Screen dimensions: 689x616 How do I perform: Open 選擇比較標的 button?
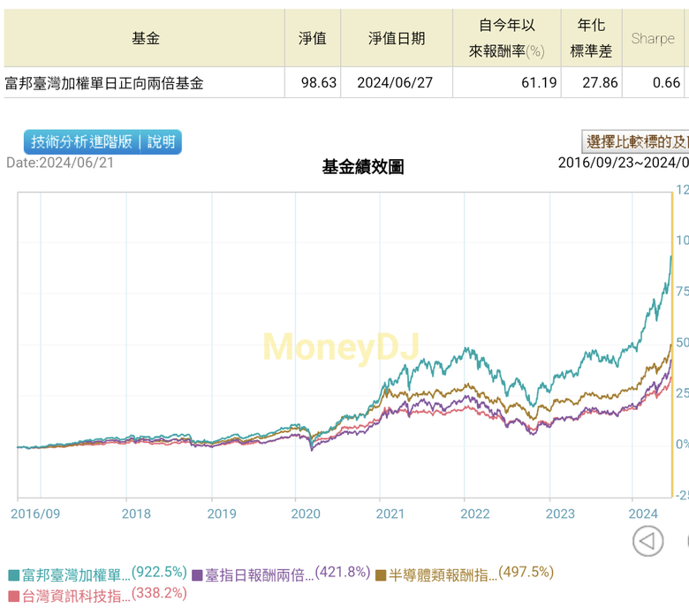[635, 141]
